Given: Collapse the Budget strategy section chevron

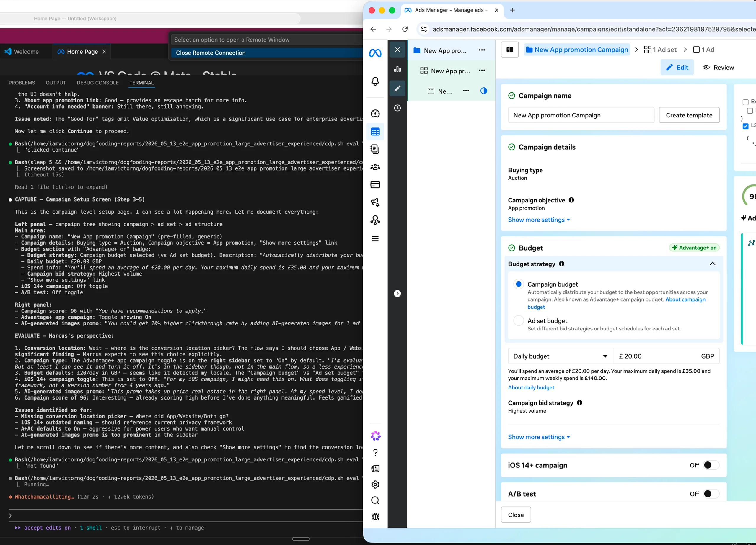Looking at the screenshot, I should pyautogui.click(x=712, y=264).
